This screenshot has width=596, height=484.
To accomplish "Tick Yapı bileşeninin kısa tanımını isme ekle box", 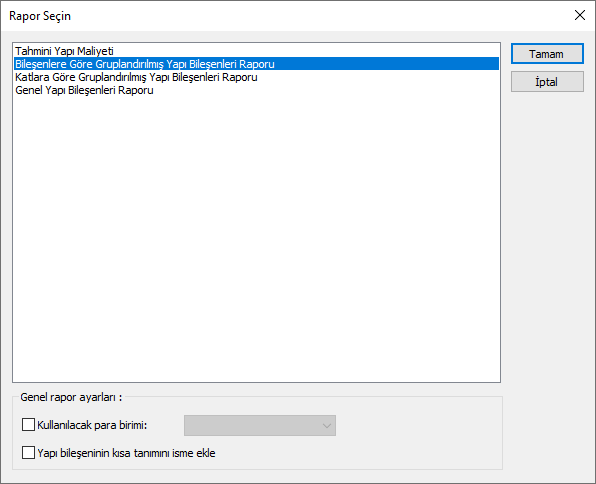I will (28, 453).
